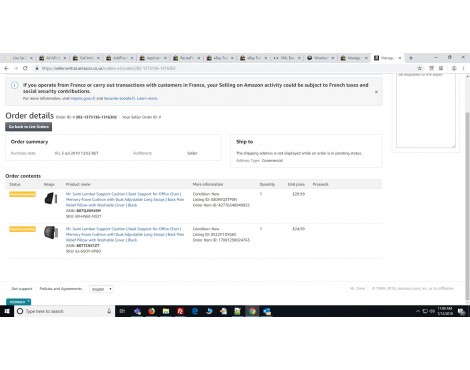Bookmark this page with the star icon
The width and height of the screenshot is (470, 370).
420,68
